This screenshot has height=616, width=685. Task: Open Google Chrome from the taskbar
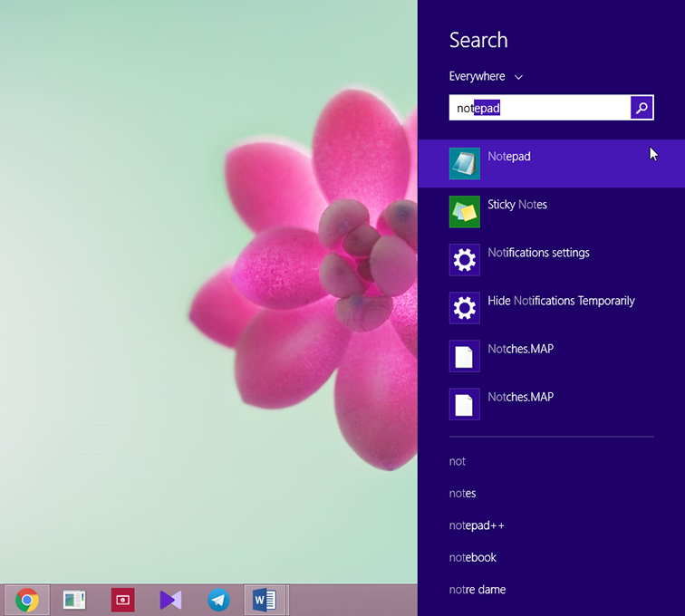click(26, 600)
